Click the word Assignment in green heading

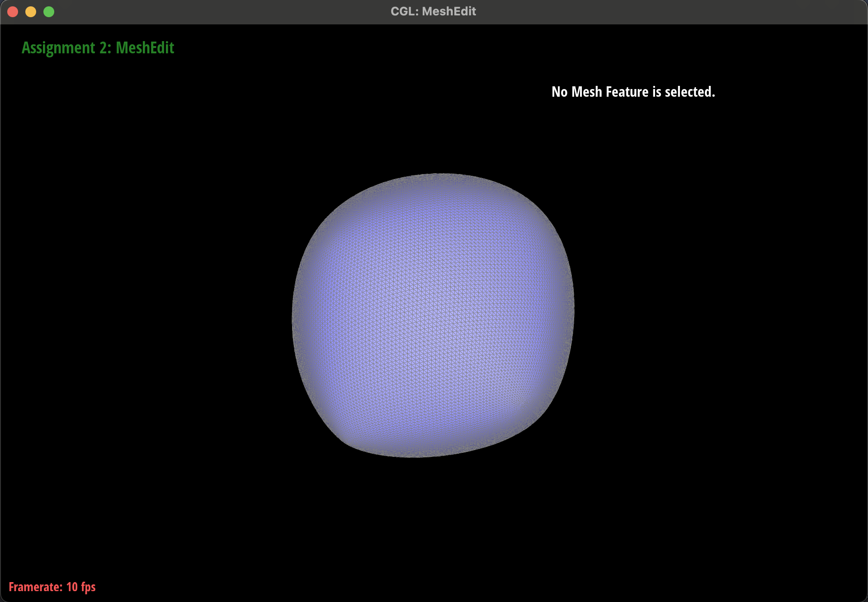point(58,48)
